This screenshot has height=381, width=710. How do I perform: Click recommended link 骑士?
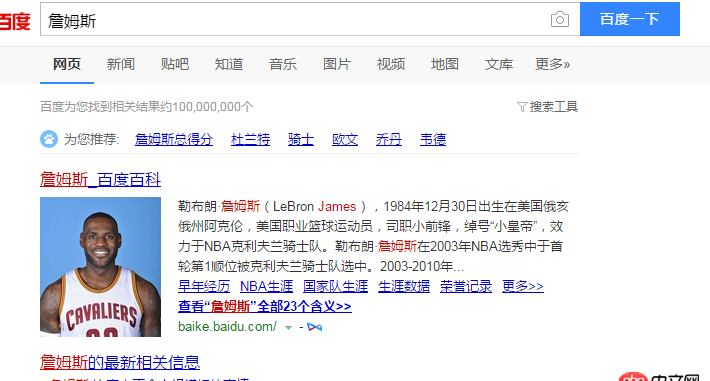(301, 139)
